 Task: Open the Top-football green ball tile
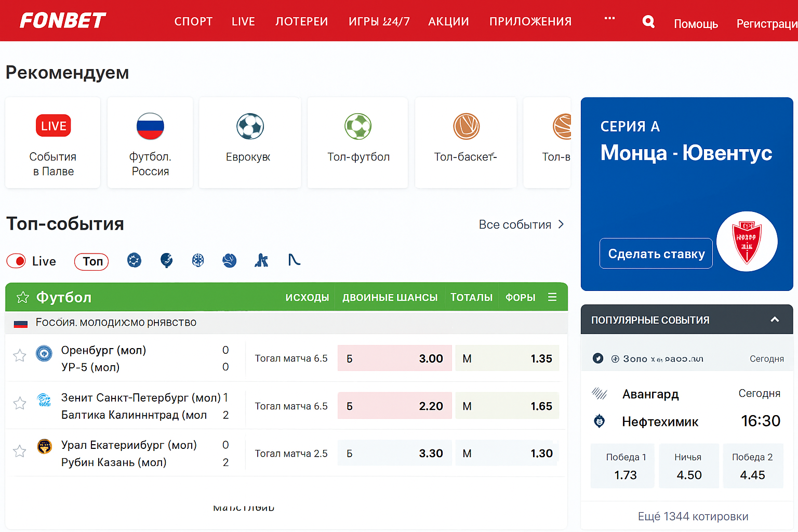coord(358,126)
